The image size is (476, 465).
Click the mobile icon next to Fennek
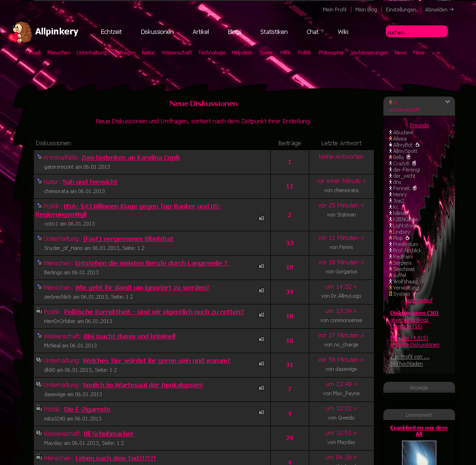[414, 188]
